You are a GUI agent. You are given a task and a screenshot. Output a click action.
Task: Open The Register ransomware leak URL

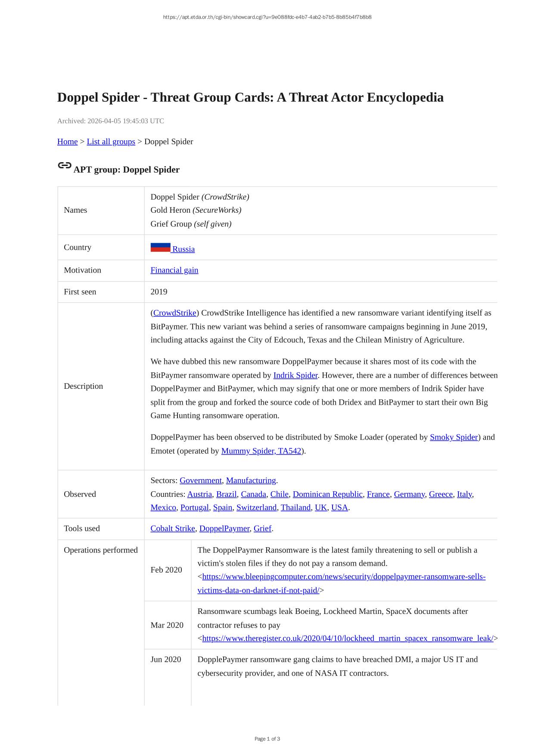click(x=347, y=638)
